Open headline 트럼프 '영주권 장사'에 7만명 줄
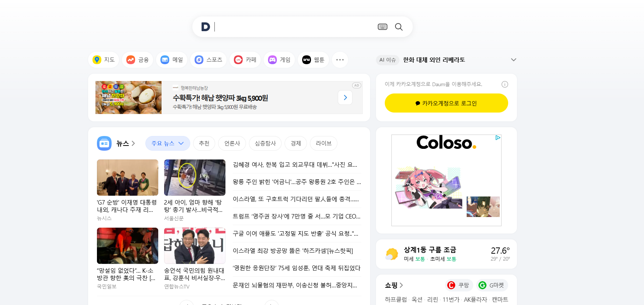The width and height of the screenshot is (644, 305). (x=297, y=216)
